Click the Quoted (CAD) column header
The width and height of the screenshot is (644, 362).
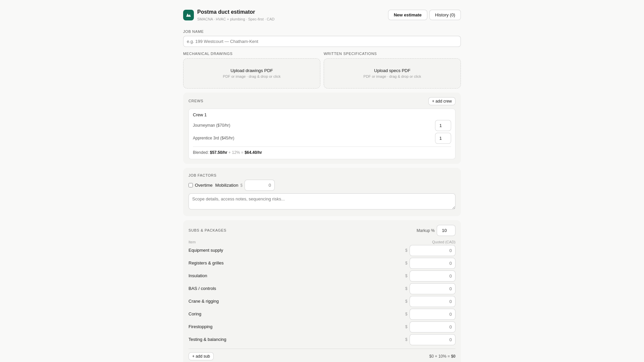pos(444,242)
